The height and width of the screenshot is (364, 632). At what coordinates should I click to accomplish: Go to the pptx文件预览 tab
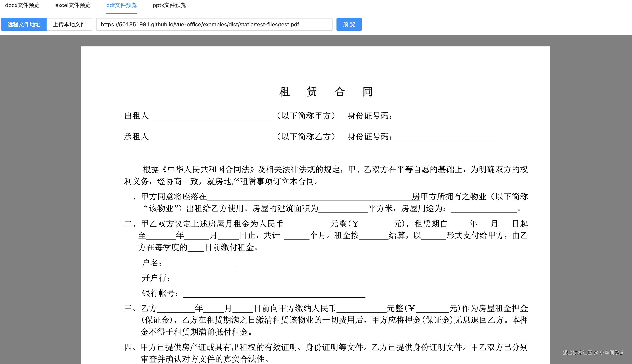coord(169,5)
